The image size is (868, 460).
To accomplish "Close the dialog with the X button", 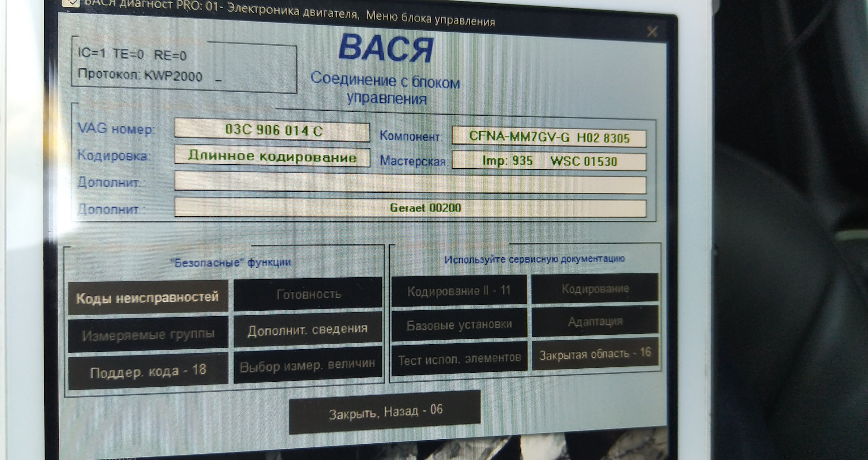I will (652, 32).
